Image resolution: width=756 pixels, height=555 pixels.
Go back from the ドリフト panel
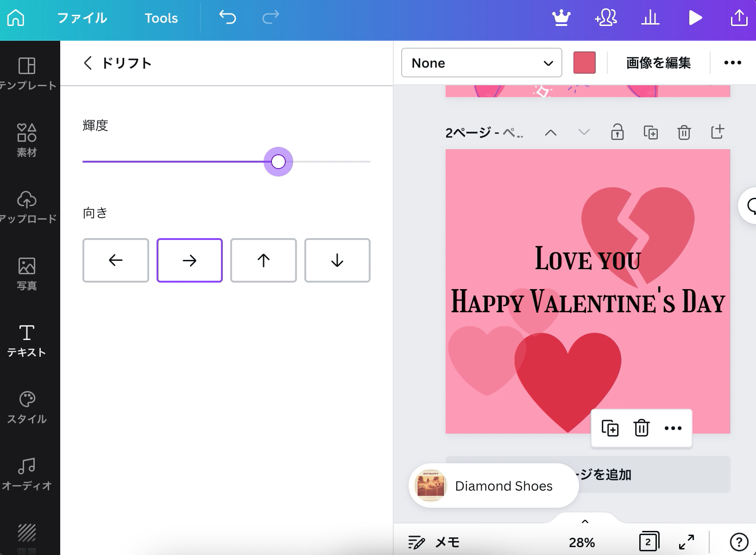coord(88,63)
